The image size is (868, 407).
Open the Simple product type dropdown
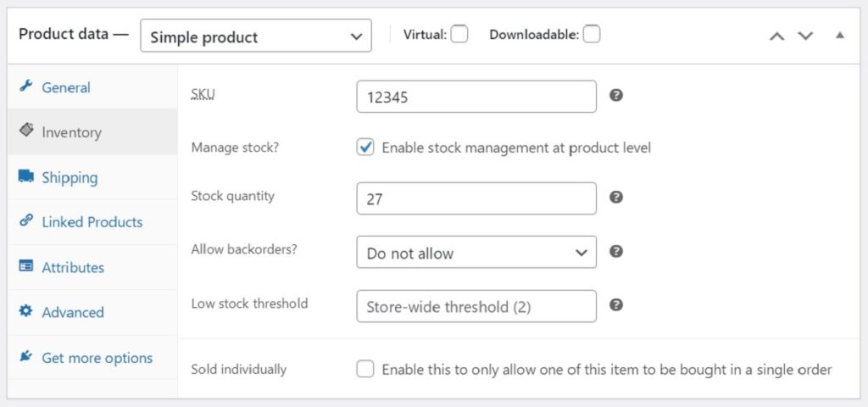pos(256,36)
